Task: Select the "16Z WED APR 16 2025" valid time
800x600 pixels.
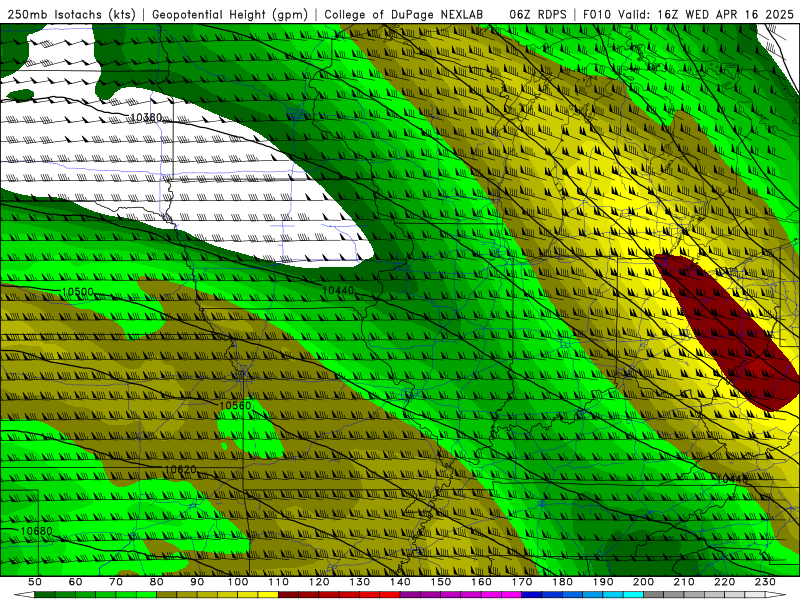Action: tap(726, 15)
